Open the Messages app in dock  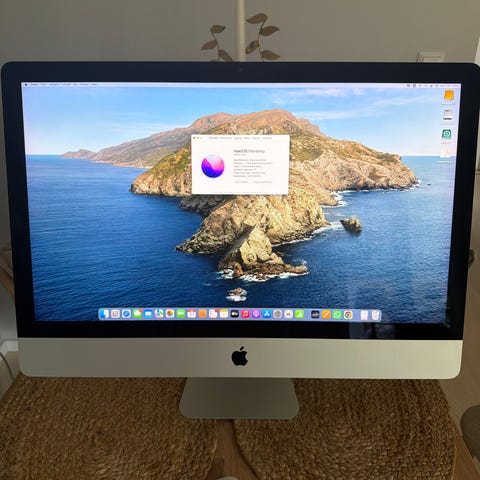click(137, 314)
